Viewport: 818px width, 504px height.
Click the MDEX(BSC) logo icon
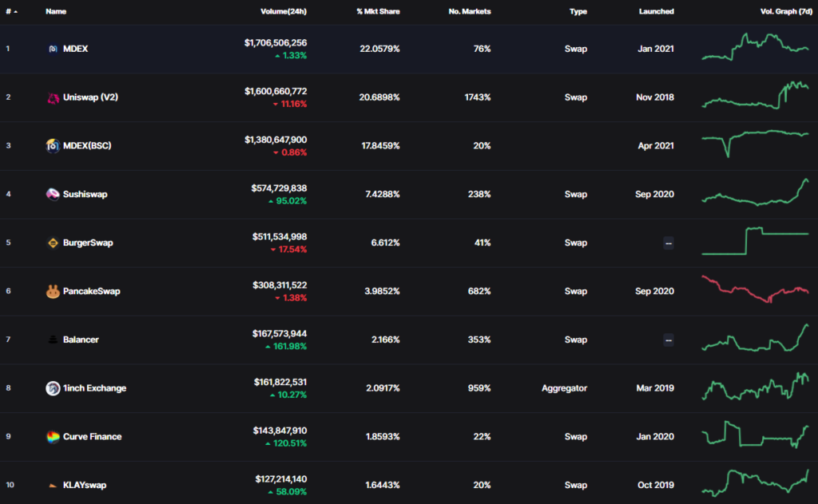coord(53,145)
